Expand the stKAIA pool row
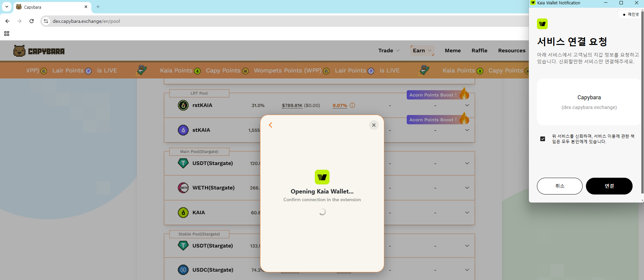 click(467, 130)
